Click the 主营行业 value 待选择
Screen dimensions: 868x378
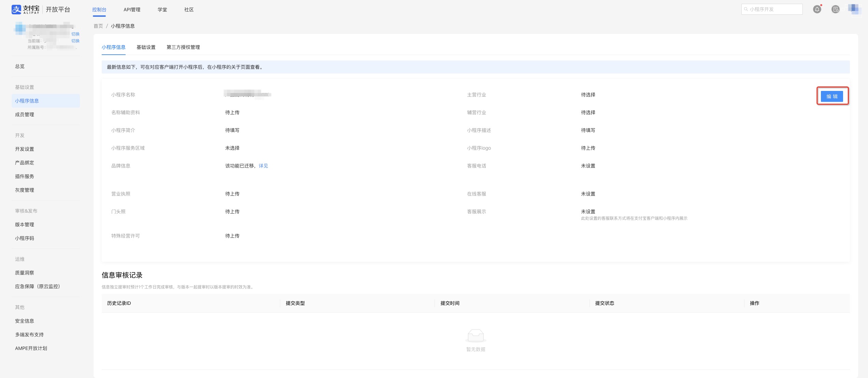coord(588,95)
